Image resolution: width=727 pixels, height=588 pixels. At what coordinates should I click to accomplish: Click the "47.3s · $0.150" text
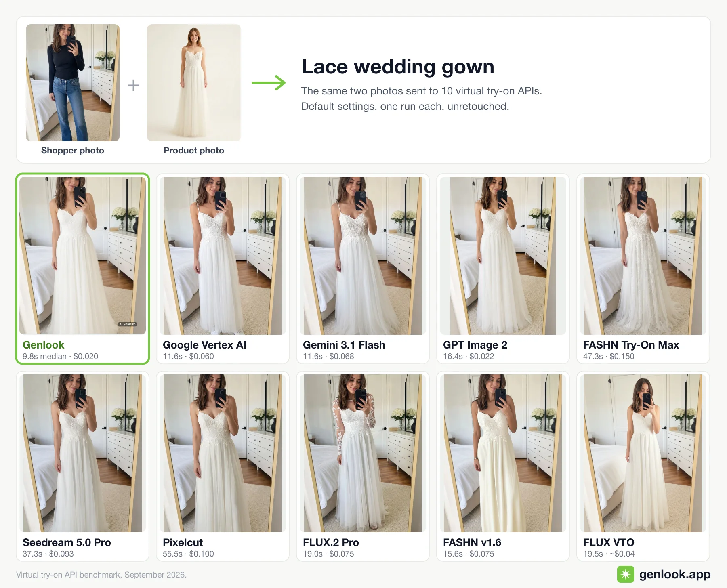[x=609, y=356]
